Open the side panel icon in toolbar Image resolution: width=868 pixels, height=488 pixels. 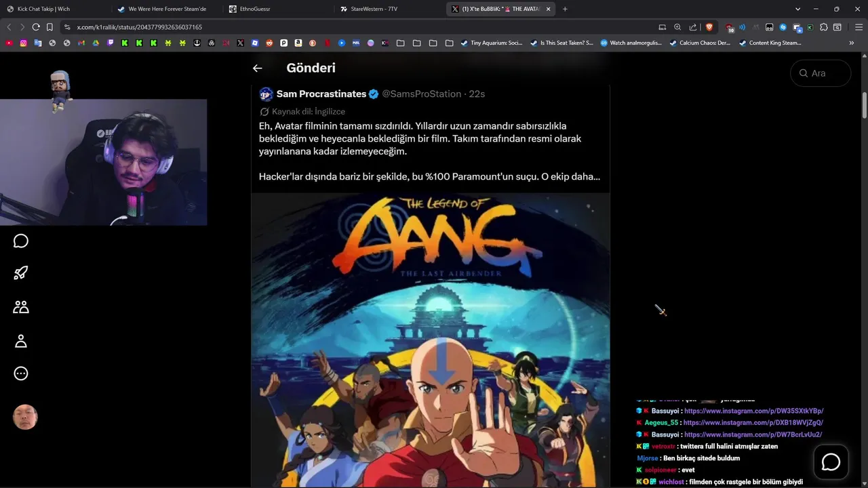837,27
